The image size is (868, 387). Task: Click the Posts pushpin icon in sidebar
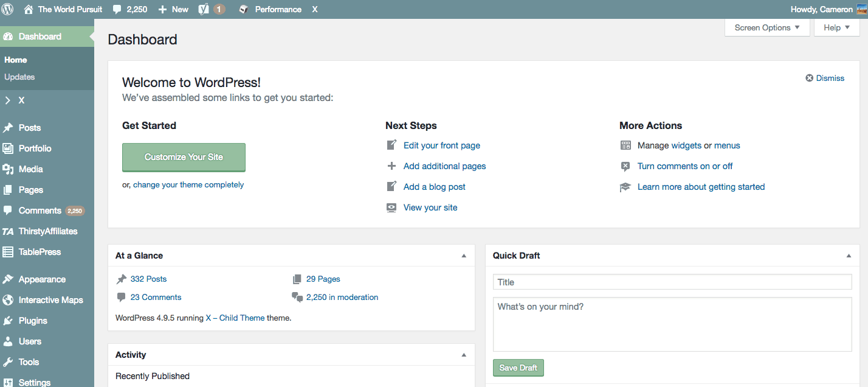coord(8,128)
